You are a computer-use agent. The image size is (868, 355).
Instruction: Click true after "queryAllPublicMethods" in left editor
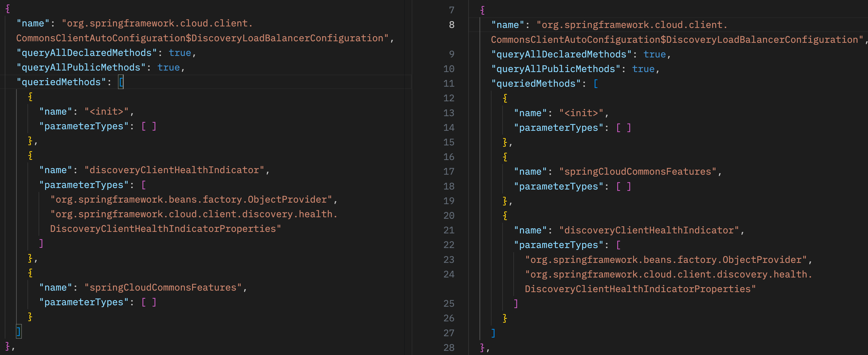[x=169, y=67]
